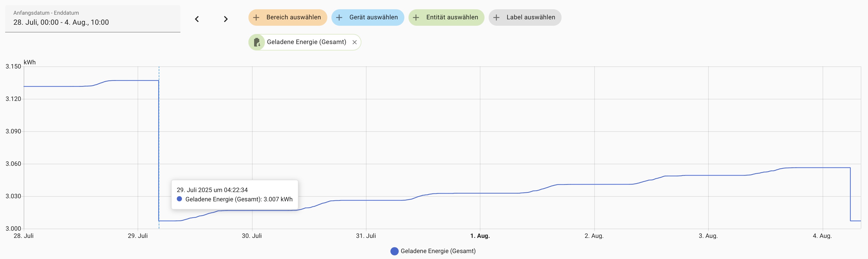
Task: Click the 30. Juli axis label
Action: click(x=252, y=236)
